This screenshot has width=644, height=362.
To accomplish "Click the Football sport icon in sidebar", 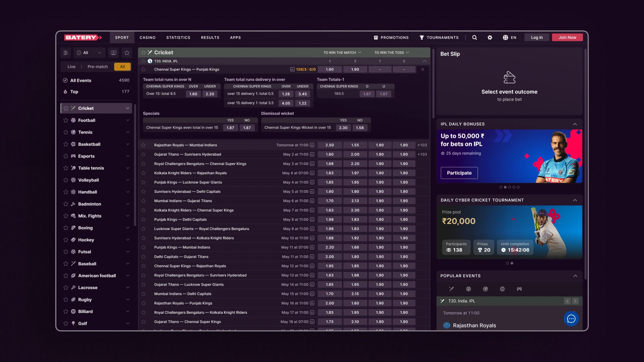I will pos(73,120).
